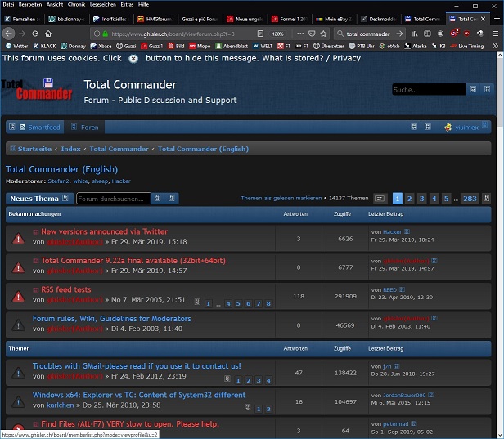504x439 pixels.
Task: Dismiss the cookie message with the X button
Action: click(x=133, y=58)
